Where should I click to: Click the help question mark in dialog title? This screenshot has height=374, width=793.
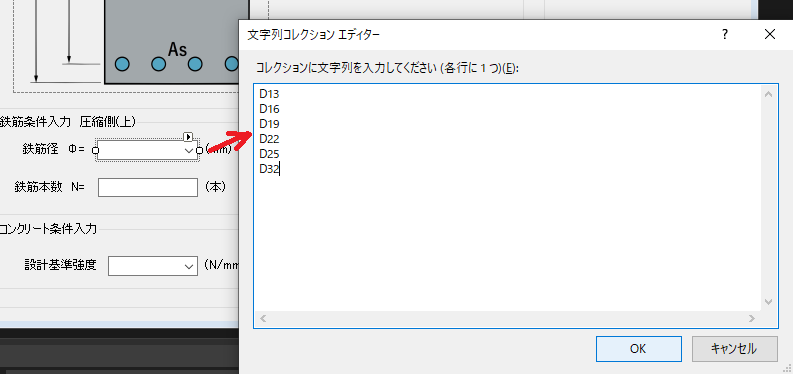(x=725, y=34)
